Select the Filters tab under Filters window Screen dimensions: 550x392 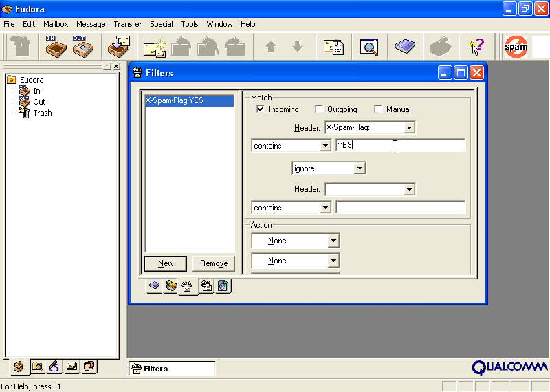pos(188,286)
